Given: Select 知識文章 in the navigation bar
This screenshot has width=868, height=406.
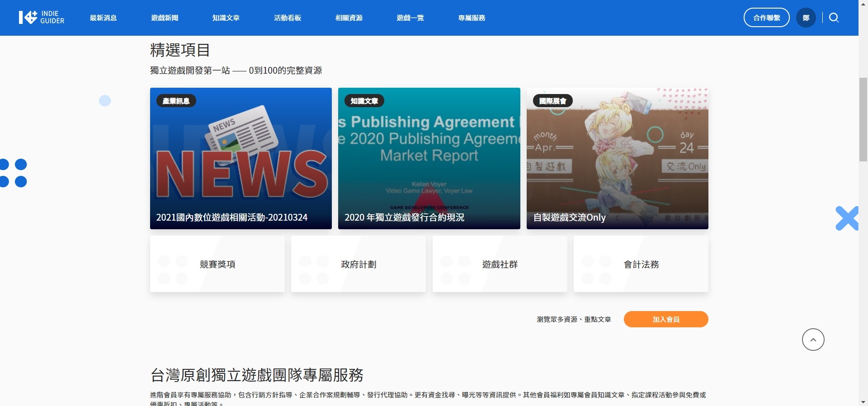Looking at the screenshot, I should (x=226, y=18).
